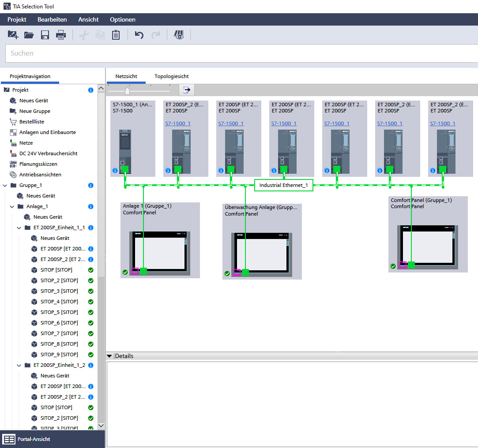Click the DC 24V consumer view icon
The image size is (478, 448).
click(13, 153)
